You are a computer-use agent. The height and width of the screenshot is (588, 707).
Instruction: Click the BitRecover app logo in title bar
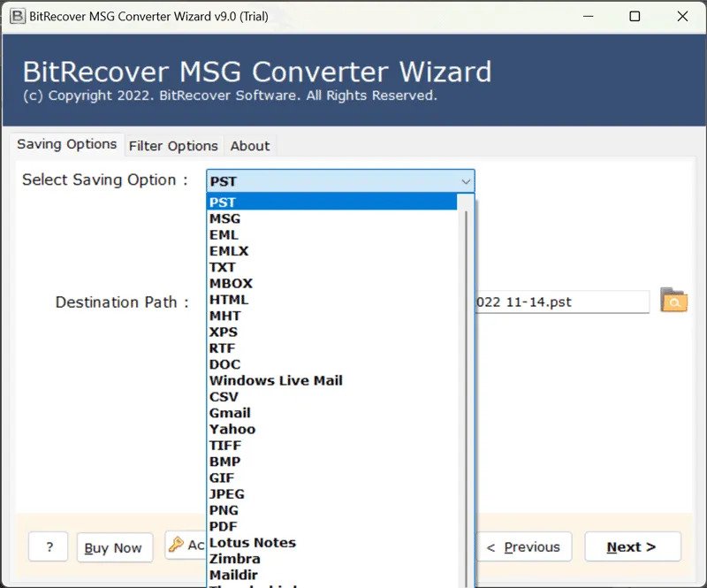pyautogui.click(x=18, y=16)
